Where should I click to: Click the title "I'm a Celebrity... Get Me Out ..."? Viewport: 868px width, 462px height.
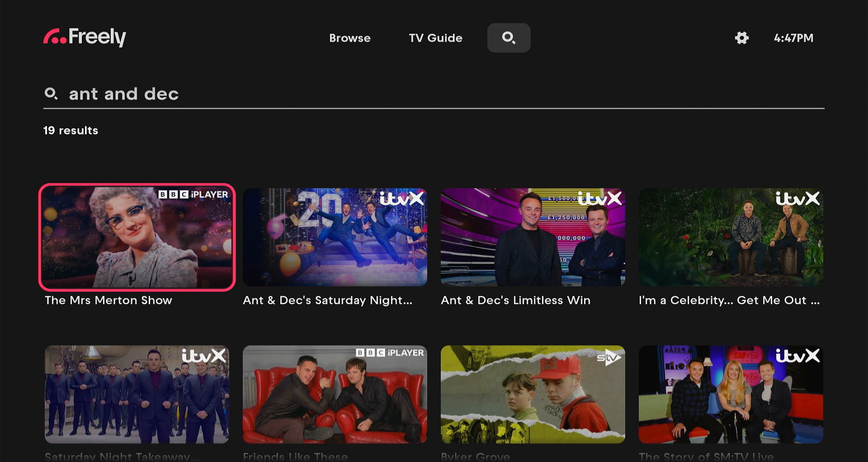click(x=729, y=300)
